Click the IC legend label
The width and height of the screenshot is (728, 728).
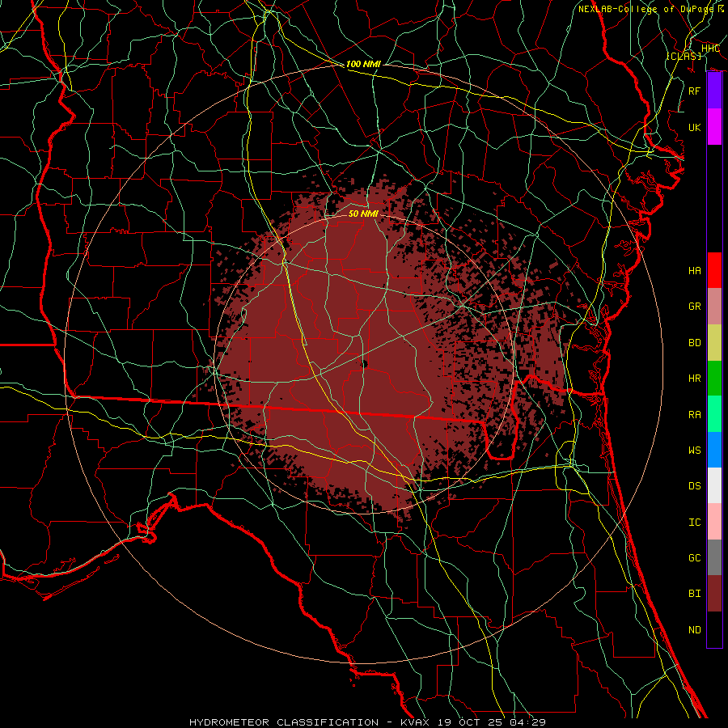coord(694,522)
